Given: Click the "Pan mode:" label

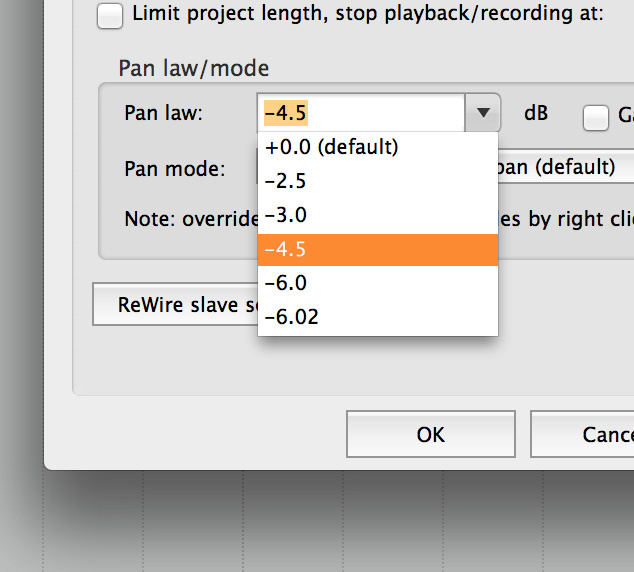Looking at the screenshot, I should click(175, 168).
